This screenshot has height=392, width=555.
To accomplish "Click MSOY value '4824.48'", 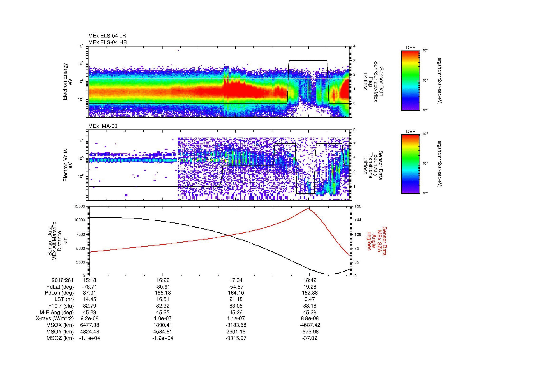I will coord(89,332).
